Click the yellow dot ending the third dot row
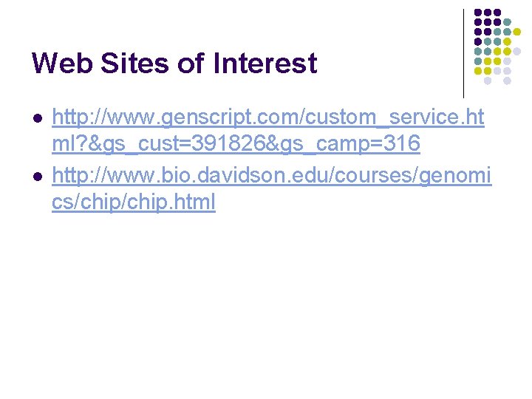 coord(516,32)
